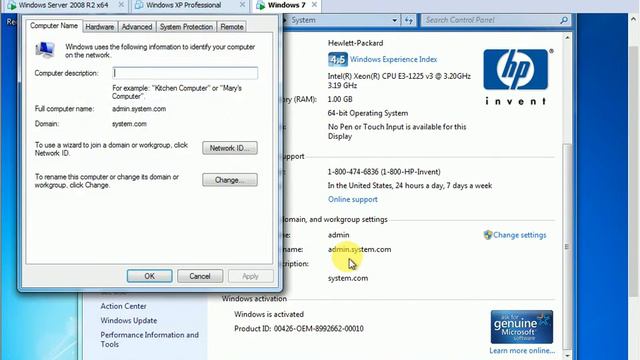Screen dimensions: 640x360
Task: Click the 4.5 experience score badge
Action: point(338,60)
